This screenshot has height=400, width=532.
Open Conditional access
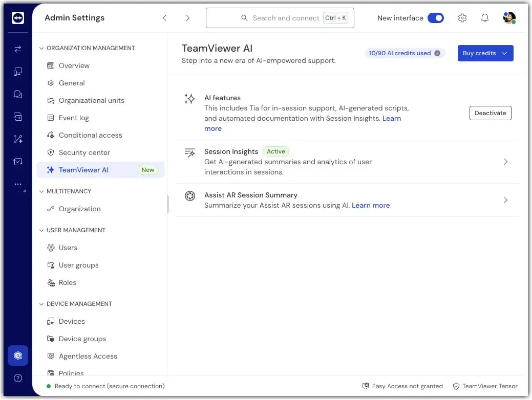point(100,135)
